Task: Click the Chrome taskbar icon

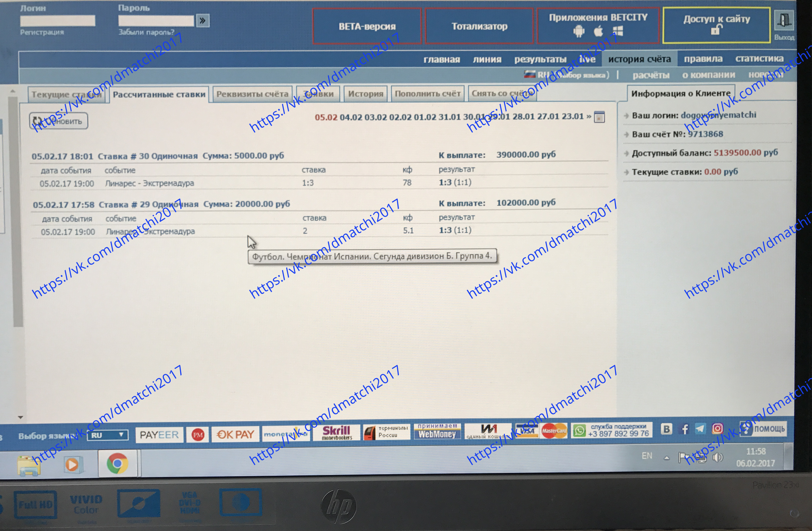Action: [x=117, y=463]
